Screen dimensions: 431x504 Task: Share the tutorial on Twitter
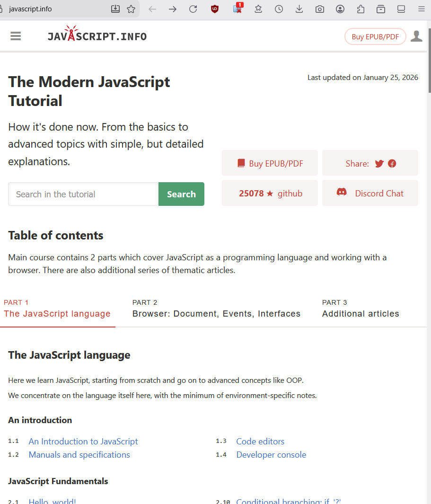coord(379,163)
